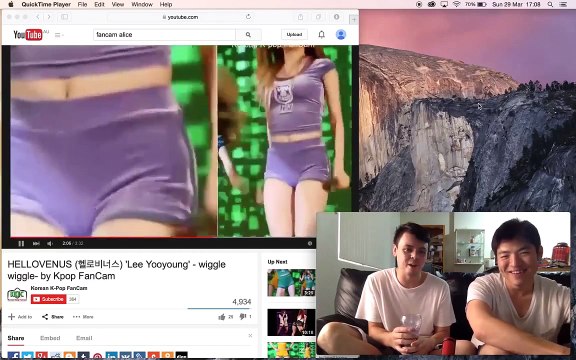576x360 pixels.
Task: Go forward in Safari
Action: 49,17
